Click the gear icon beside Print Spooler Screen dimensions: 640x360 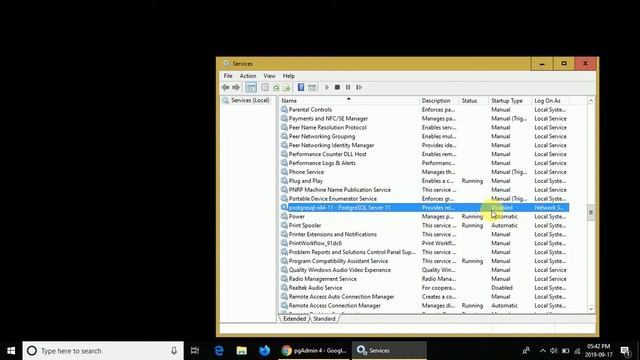click(284, 225)
